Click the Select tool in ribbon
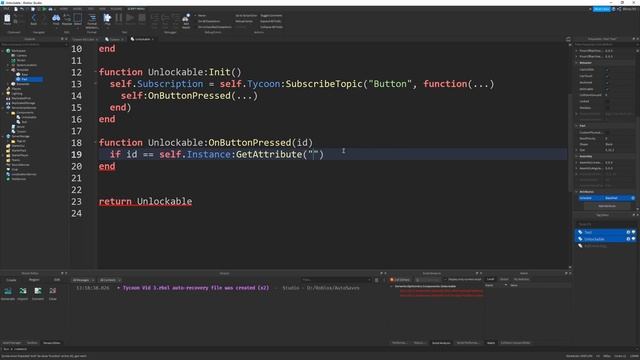Viewport: 640px width, 360px height. pyautogui.click(x=78, y=18)
